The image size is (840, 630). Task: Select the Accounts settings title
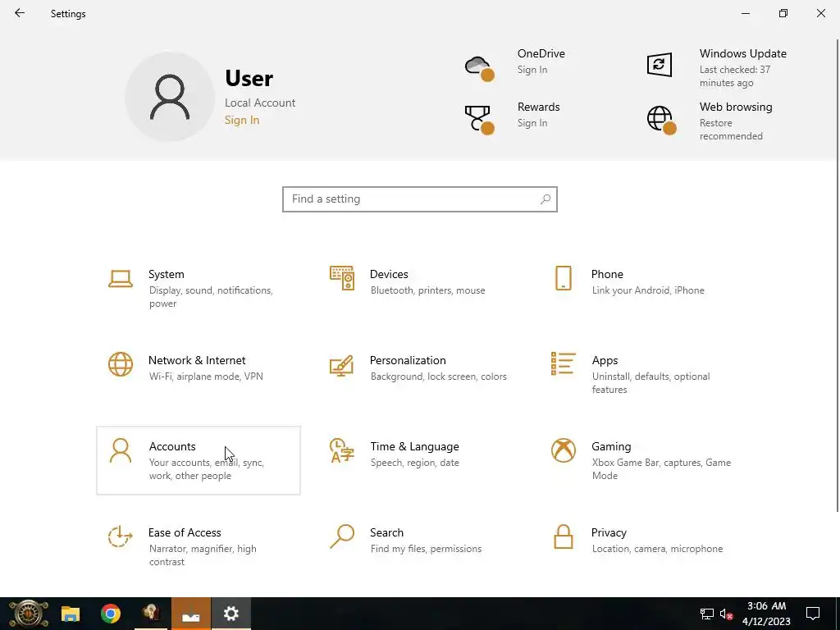(x=172, y=447)
